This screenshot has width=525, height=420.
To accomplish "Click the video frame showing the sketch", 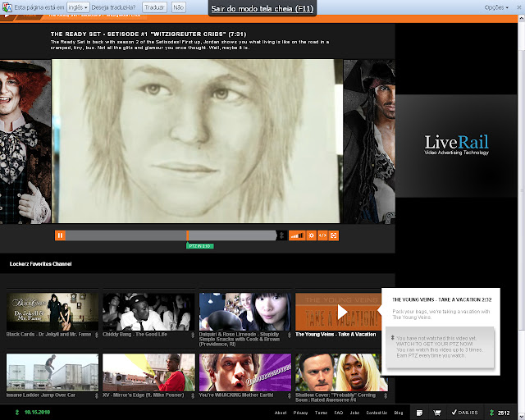I will pyautogui.click(x=197, y=141).
